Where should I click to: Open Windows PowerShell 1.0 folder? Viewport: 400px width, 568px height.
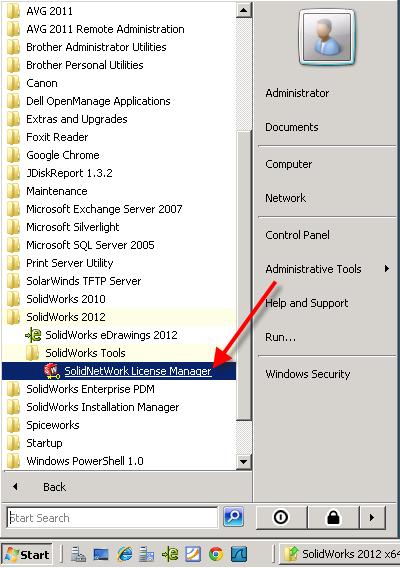click(119, 461)
